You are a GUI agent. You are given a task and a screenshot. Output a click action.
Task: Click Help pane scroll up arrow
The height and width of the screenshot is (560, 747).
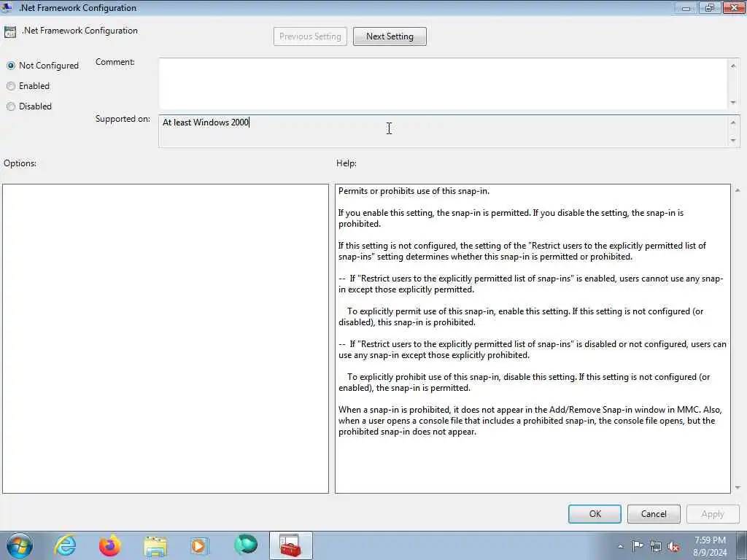tap(738, 190)
